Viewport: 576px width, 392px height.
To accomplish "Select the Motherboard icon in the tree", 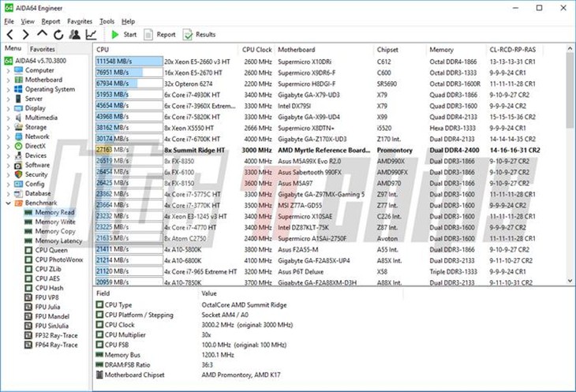I will (19, 80).
